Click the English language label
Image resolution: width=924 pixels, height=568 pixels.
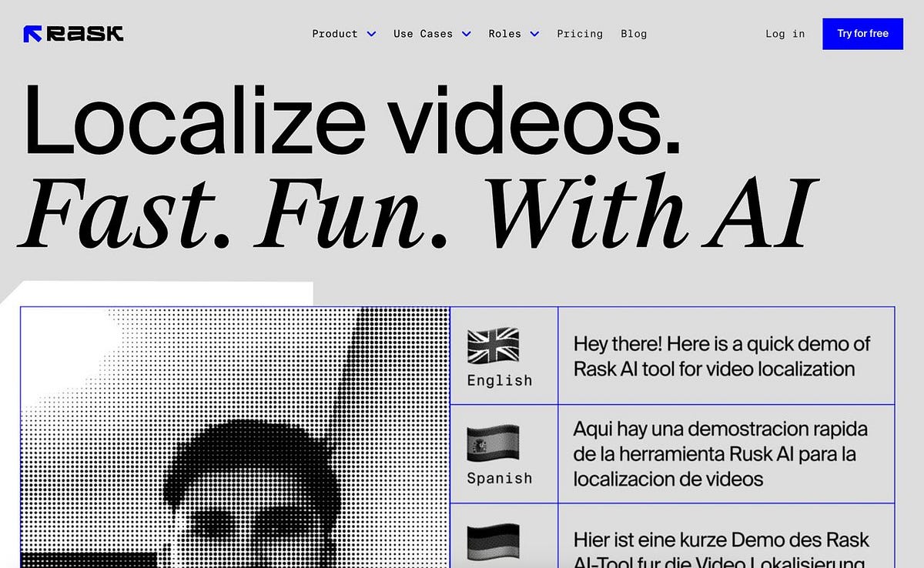pos(500,380)
